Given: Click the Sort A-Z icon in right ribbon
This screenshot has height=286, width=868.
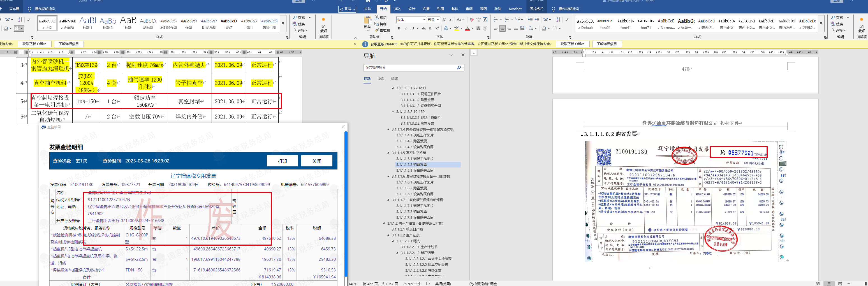Looking at the screenshot, I should tap(558, 20).
